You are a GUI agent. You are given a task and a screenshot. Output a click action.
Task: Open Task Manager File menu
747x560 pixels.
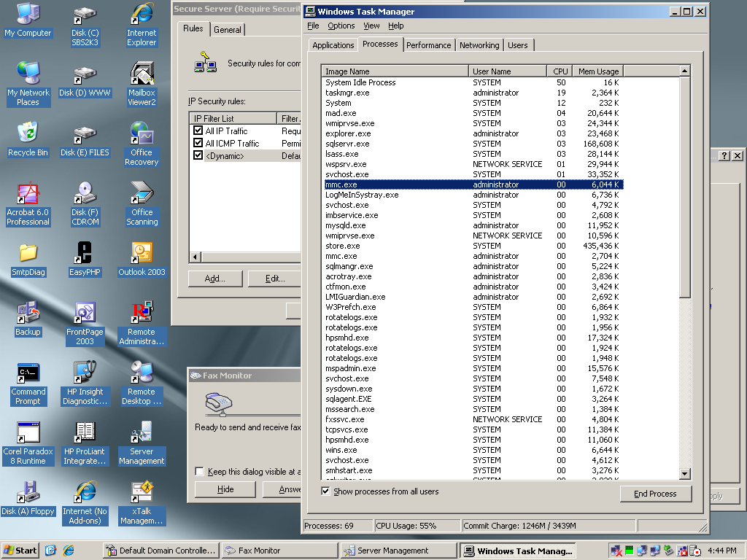313,26
